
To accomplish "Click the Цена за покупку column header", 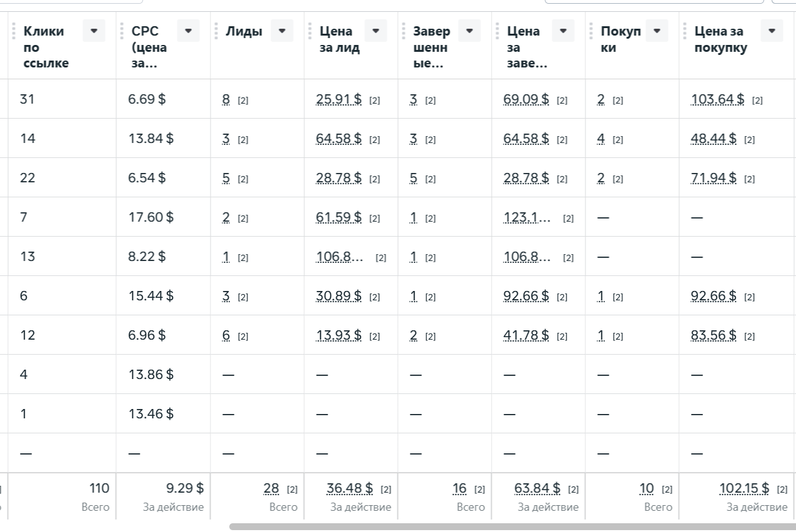I will point(720,39).
